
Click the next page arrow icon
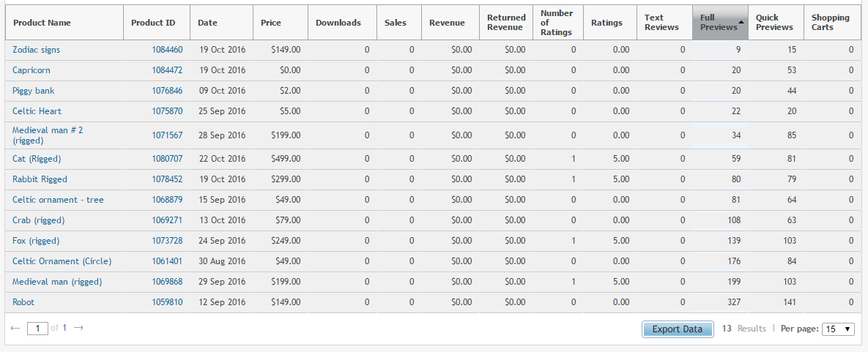coord(78,328)
